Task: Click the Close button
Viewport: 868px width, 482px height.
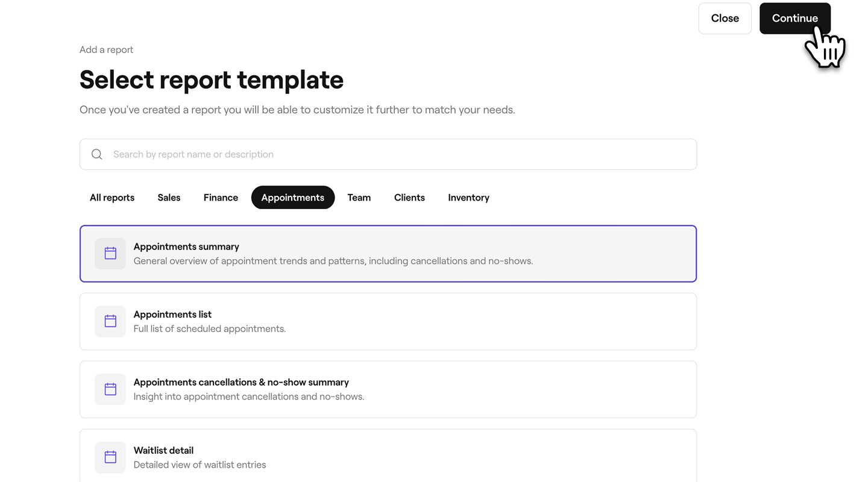Action: pos(725,18)
